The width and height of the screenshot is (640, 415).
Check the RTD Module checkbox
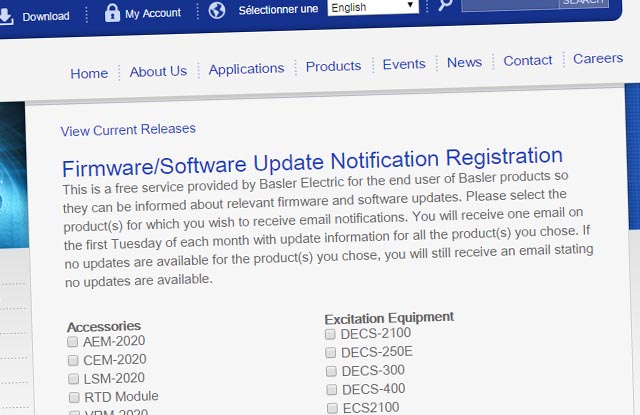click(74, 397)
